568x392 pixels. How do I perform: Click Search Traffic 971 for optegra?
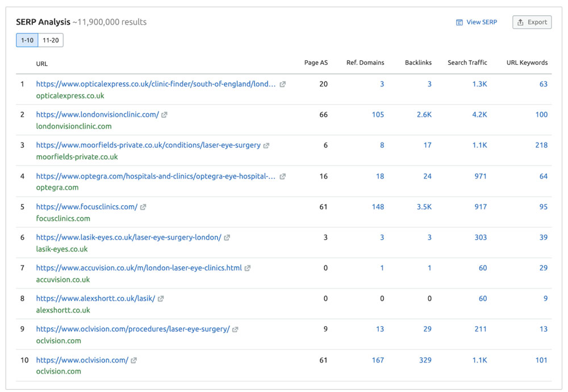click(x=481, y=176)
